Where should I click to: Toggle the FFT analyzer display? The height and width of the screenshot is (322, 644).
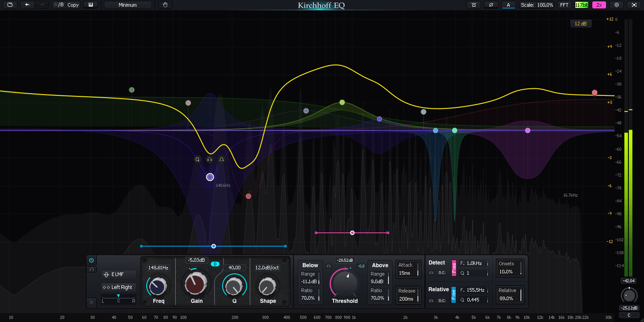click(x=564, y=5)
